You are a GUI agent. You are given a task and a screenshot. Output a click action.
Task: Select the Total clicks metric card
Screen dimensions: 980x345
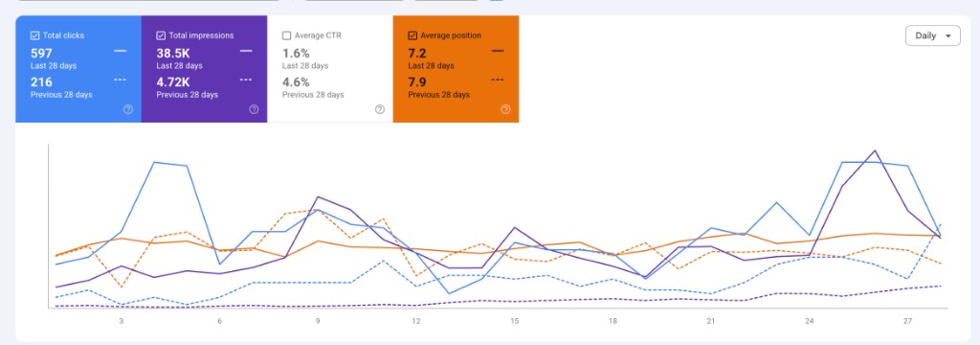pyautogui.click(x=78, y=69)
